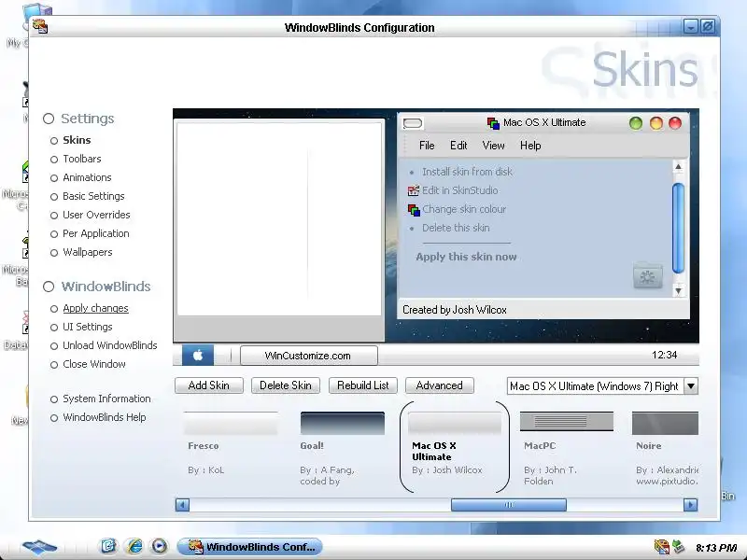Open File menu in skin preview

427,146
